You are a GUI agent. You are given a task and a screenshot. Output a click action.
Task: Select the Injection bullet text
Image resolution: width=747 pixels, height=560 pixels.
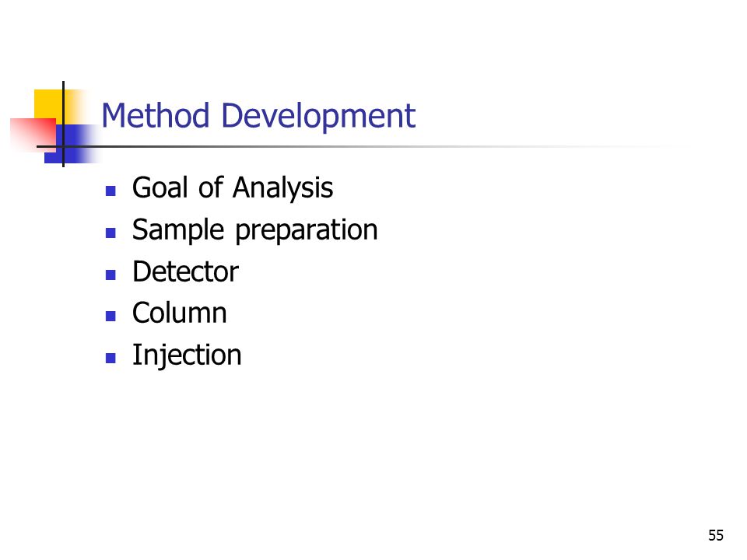[x=187, y=355]
